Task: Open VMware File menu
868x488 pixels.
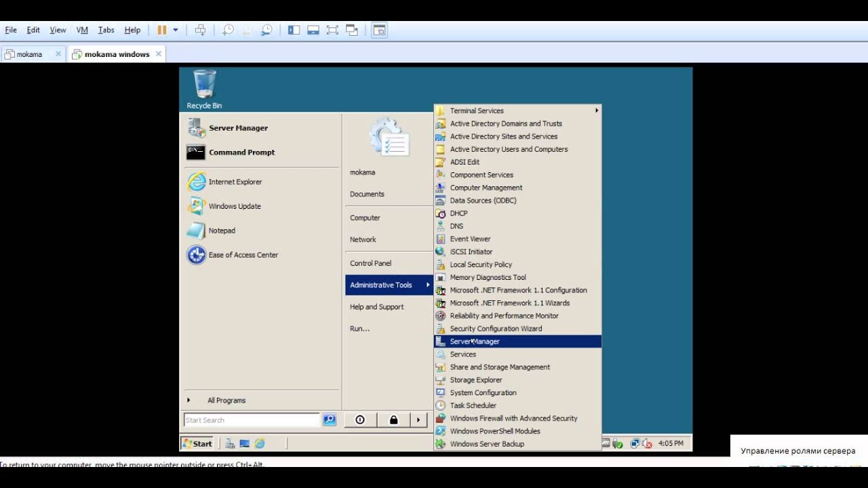Action: coord(11,30)
